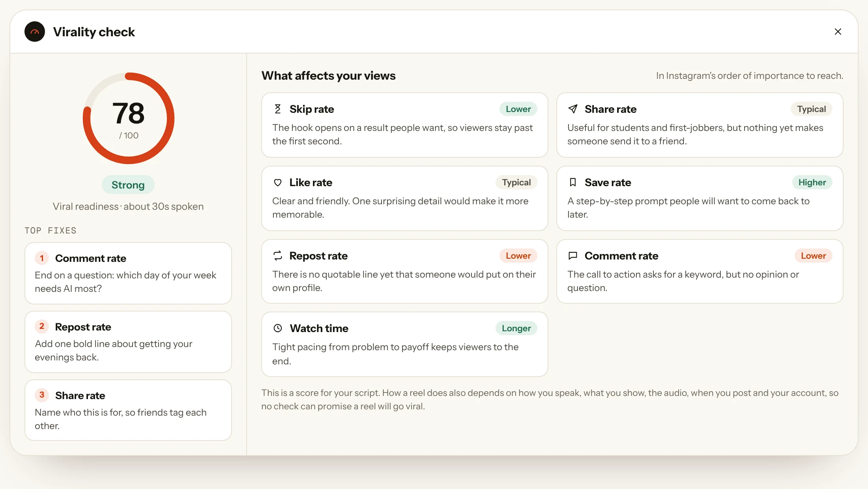Click the score disclaimer paragraph
This screenshot has height=489, width=868.
point(550,399)
